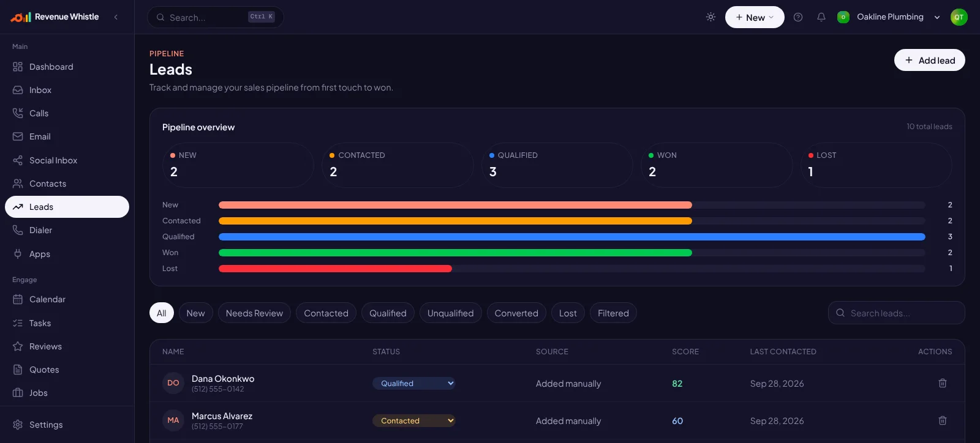Select the Filtered tab
Image resolution: width=980 pixels, height=443 pixels.
pyautogui.click(x=613, y=313)
